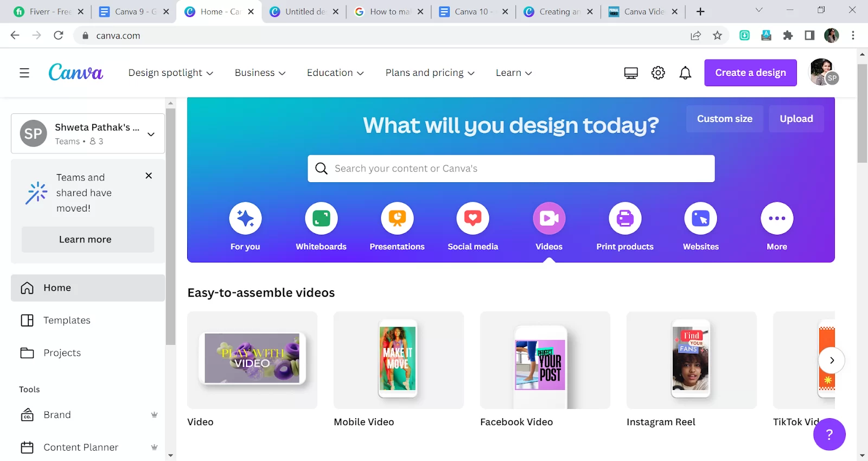Open the notifications bell

coord(685,73)
